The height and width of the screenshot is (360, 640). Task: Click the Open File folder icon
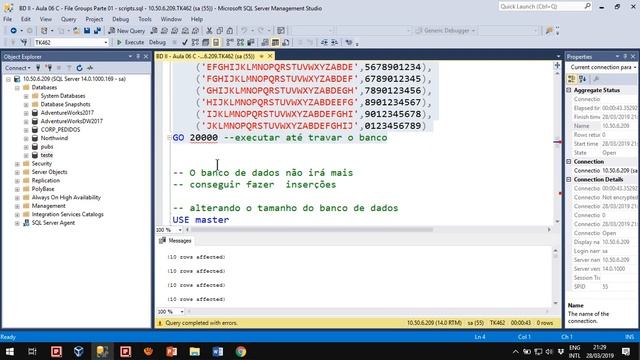pos(76,31)
